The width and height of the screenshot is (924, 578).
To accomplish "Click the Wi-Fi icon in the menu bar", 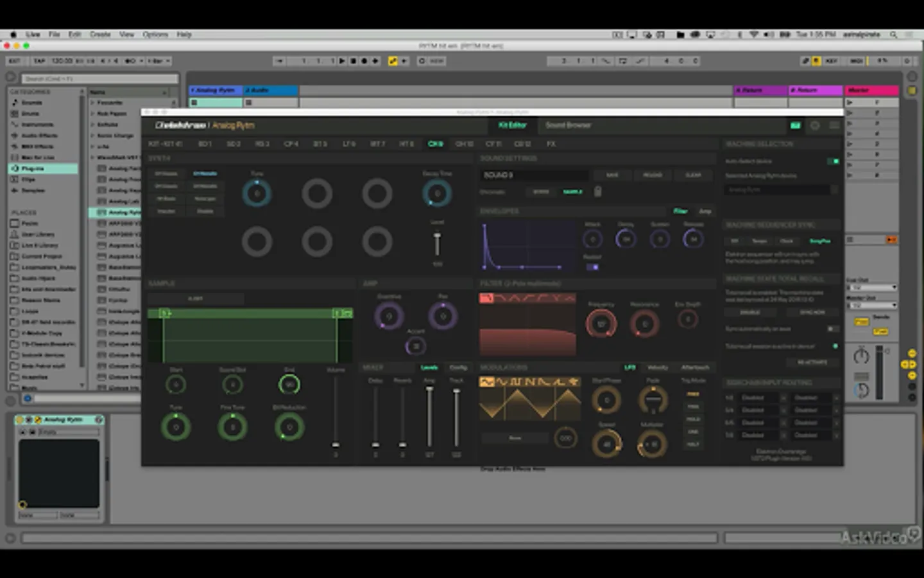I will 753,35.
